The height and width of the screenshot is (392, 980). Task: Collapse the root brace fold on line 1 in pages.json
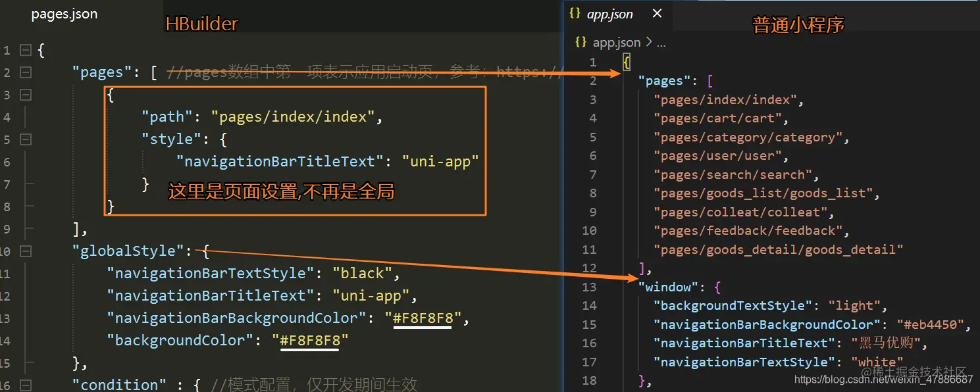(25, 50)
